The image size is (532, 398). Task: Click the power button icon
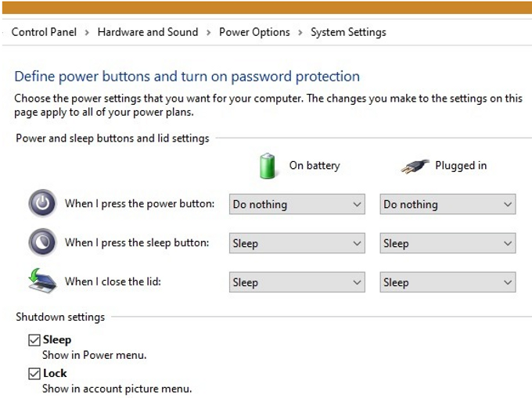point(42,203)
